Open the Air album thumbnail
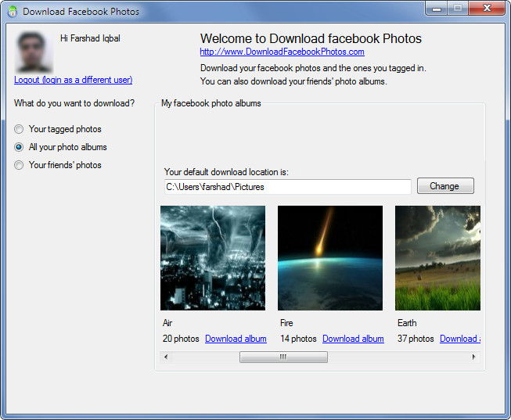Image resolution: width=511 pixels, height=420 pixels. click(213, 258)
